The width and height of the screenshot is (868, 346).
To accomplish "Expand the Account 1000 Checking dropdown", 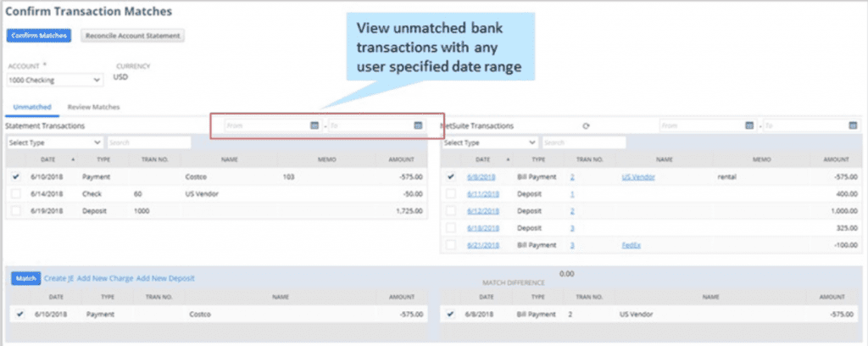I will click(x=54, y=81).
